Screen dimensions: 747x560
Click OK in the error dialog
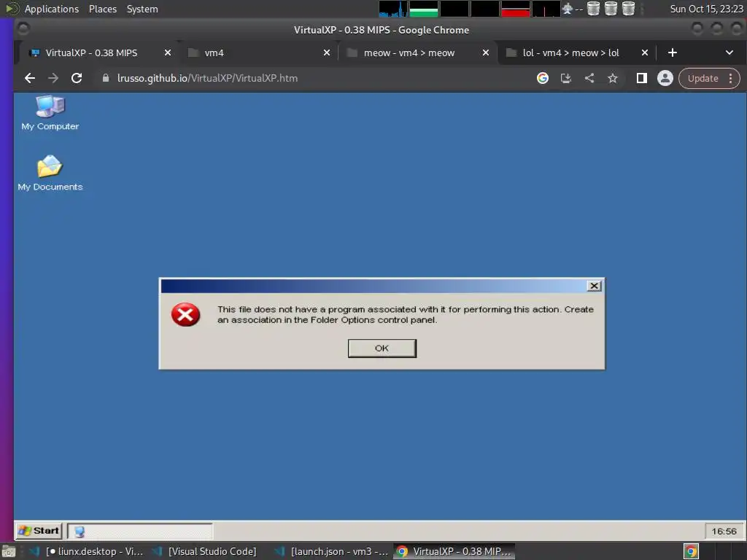click(382, 348)
